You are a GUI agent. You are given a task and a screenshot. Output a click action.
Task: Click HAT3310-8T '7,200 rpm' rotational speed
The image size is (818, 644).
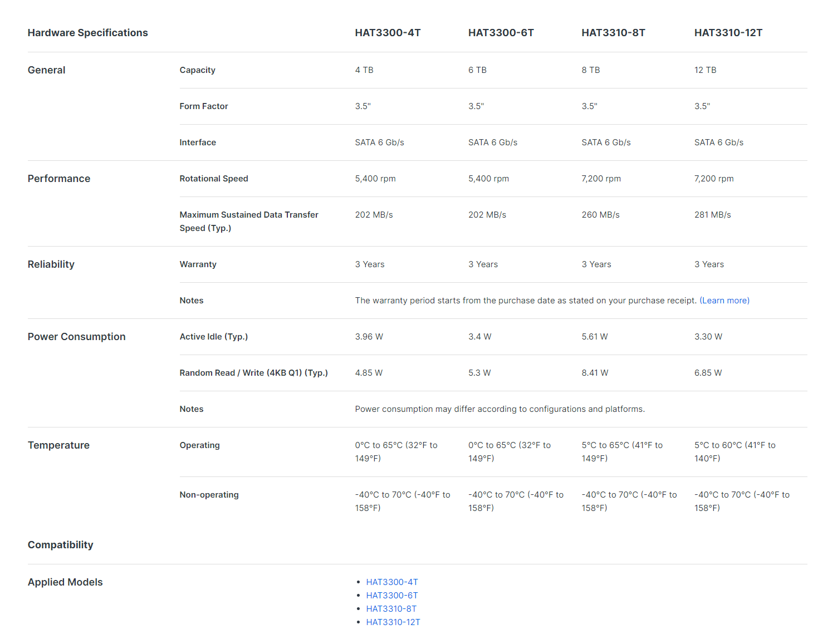point(601,179)
